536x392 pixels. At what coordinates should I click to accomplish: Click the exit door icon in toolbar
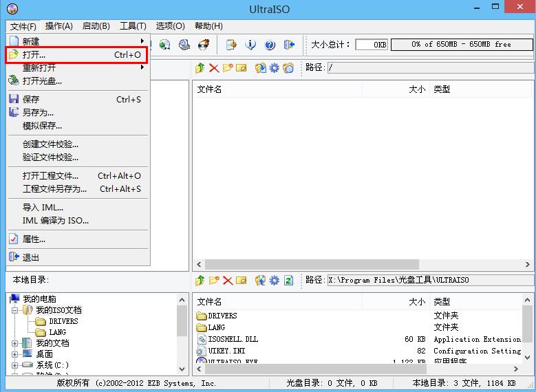coord(289,45)
